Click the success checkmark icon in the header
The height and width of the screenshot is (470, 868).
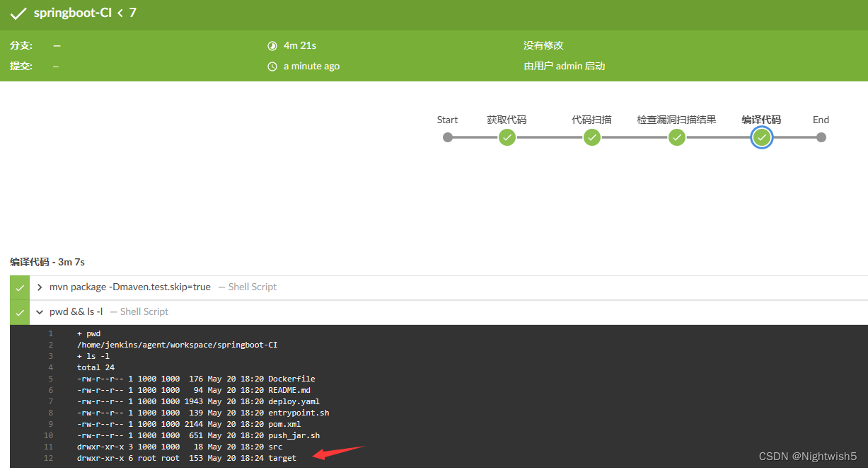[x=18, y=13]
